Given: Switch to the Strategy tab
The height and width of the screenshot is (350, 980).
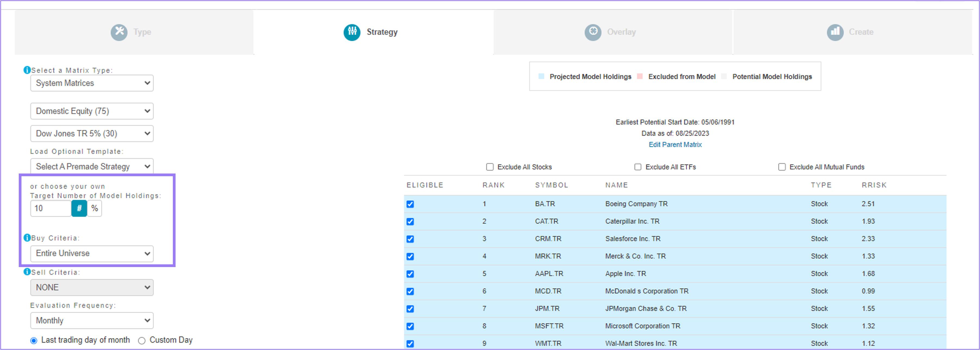Looking at the screenshot, I should point(374,32).
